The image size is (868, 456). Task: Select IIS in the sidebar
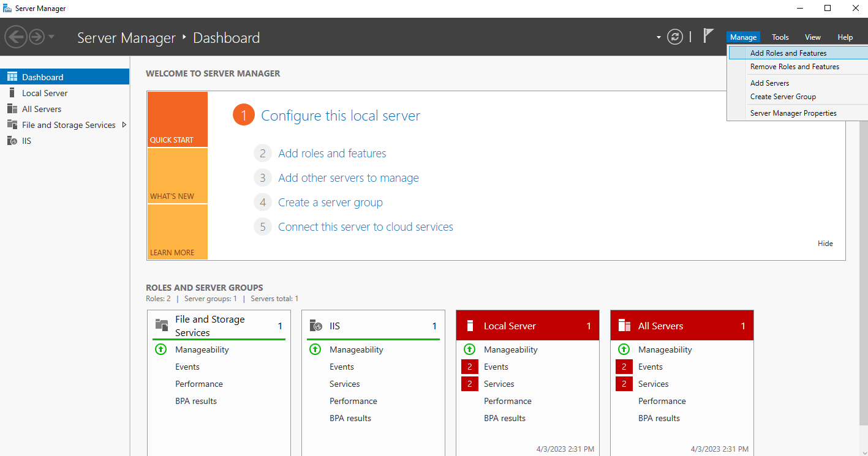click(x=64, y=141)
